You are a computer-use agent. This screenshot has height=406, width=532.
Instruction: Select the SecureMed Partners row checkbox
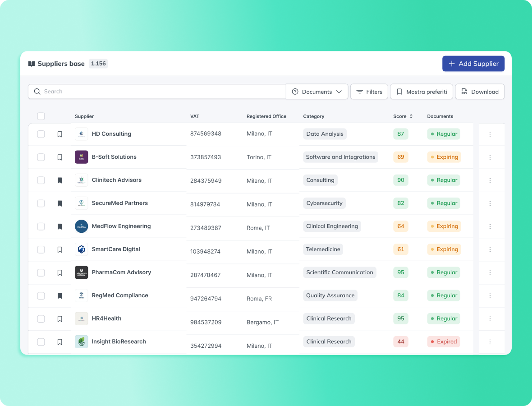coord(41,203)
